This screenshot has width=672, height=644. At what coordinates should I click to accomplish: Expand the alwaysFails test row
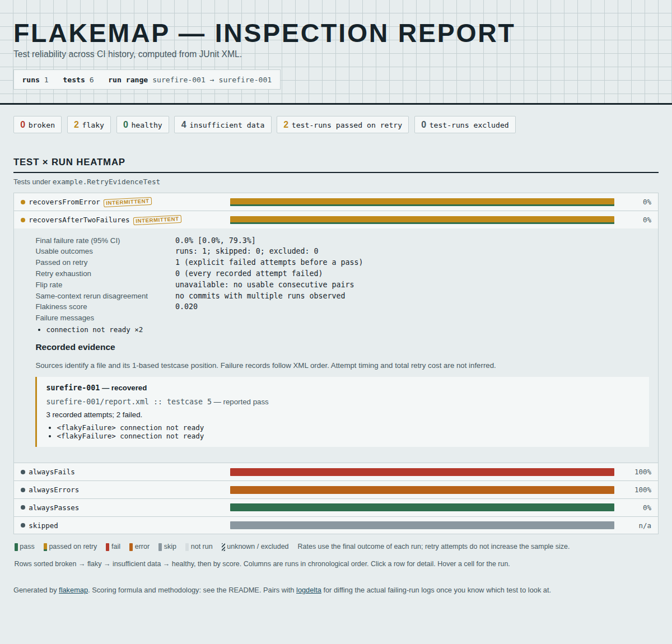[336, 472]
